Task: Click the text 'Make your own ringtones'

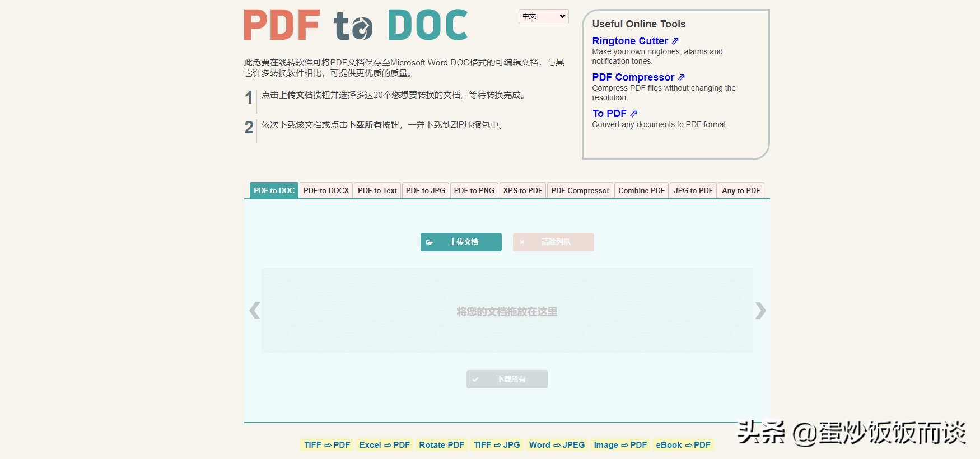Action: [636, 51]
